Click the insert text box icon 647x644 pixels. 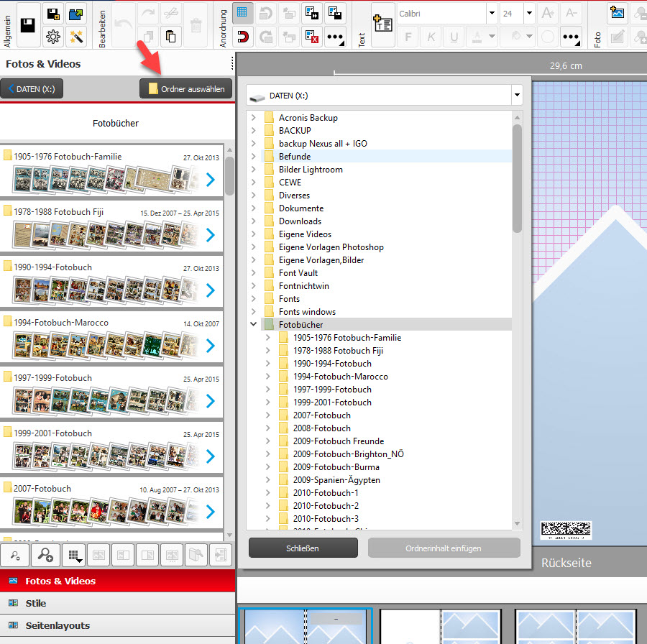click(x=383, y=25)
